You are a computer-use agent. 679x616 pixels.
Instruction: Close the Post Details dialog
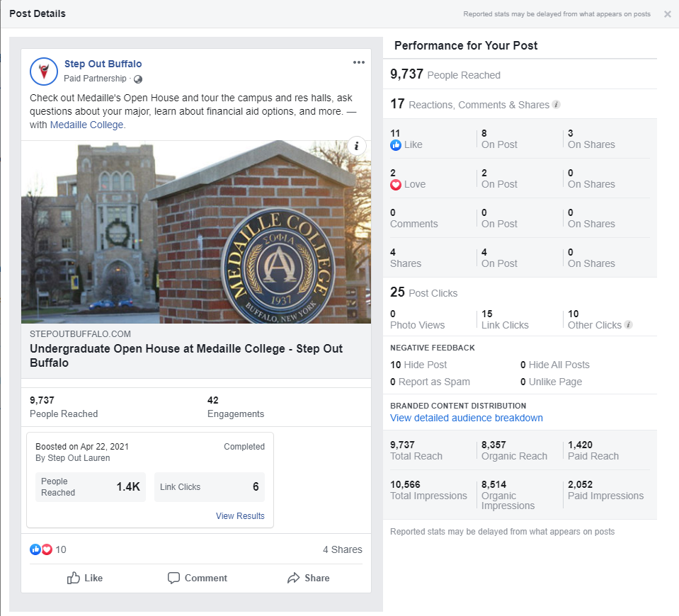[x=667, y=14]
